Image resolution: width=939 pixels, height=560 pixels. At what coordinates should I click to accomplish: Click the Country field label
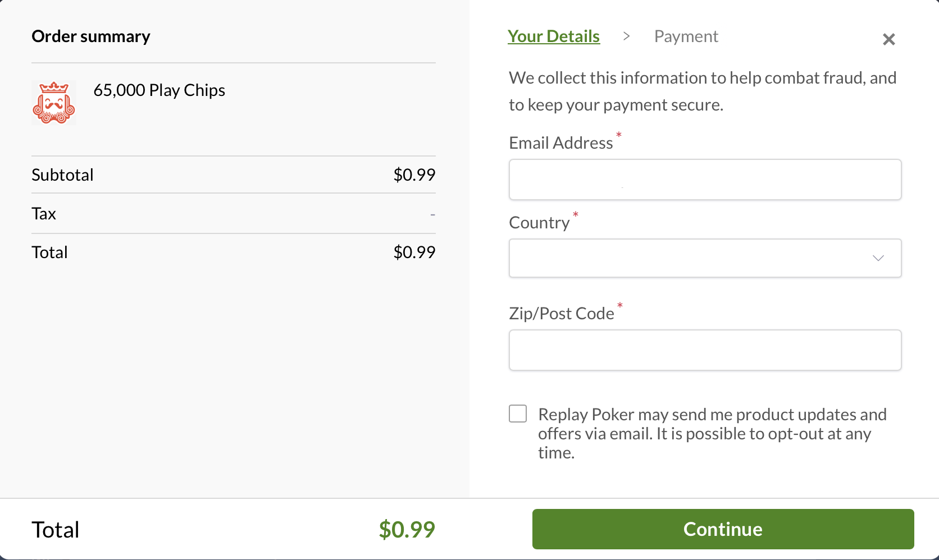pyautogui.click(x=539, y=223)
